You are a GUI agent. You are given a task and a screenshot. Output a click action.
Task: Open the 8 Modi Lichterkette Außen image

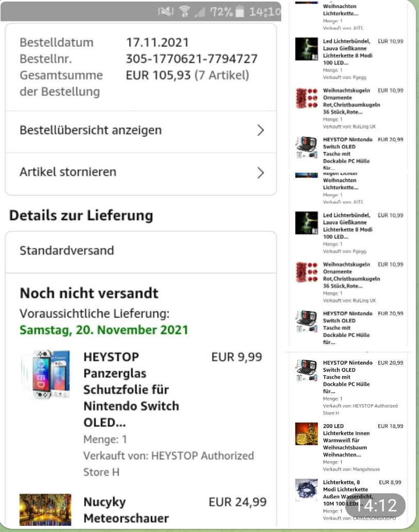click(x=306, y=491)
